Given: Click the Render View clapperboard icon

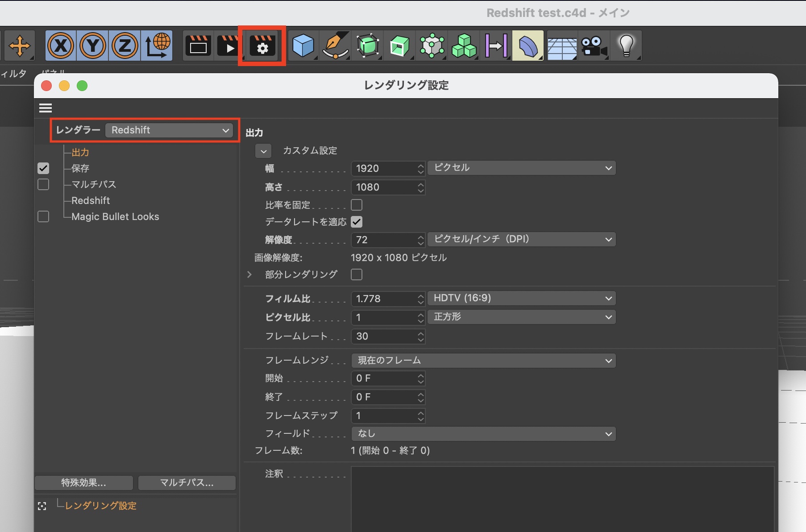Looking at the screenshot, I should [x=198, y=46].
